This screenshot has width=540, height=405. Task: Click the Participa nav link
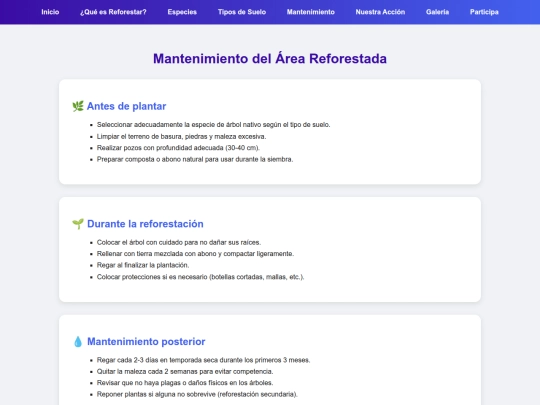point(484,12)
